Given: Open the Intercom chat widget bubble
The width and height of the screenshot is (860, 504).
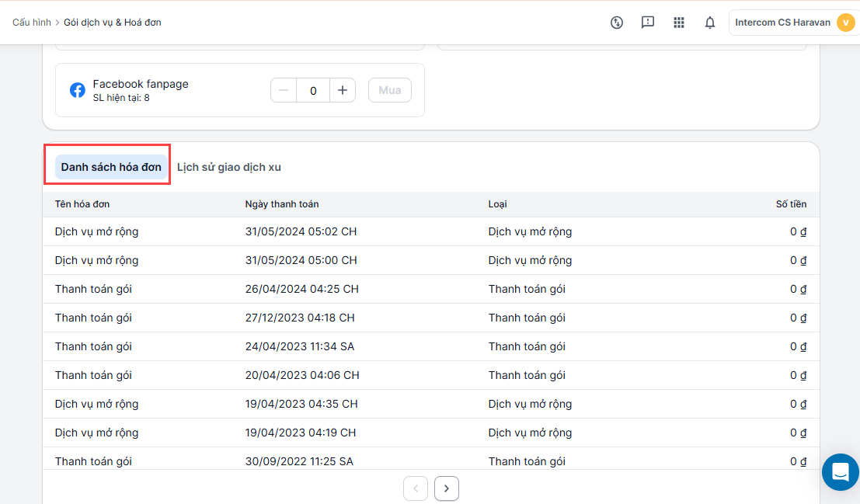Looking at the screenshot, I should click(840, 472).
